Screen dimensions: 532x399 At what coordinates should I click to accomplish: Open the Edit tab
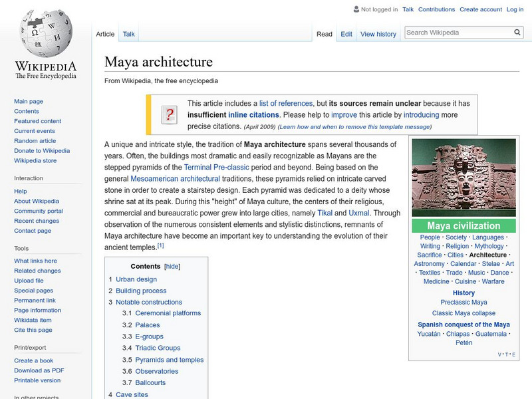pyautogui.click(x=346, y=34)
